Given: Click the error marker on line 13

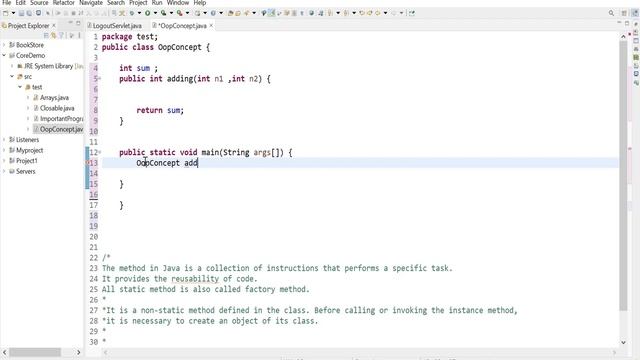Looking at the screenshot, I should pyautogui.click(x=87, y=163).
